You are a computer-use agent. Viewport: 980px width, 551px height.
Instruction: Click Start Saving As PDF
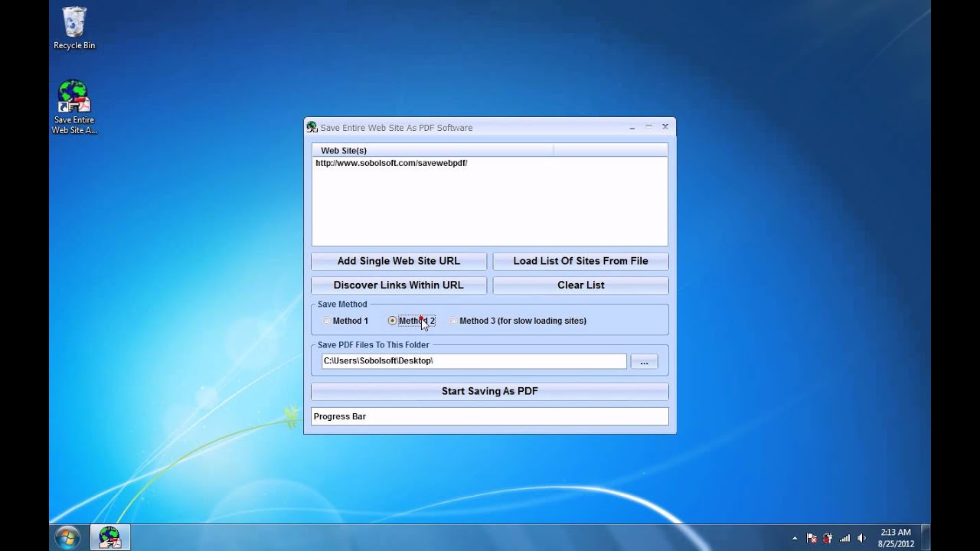(x=490, y=391)
